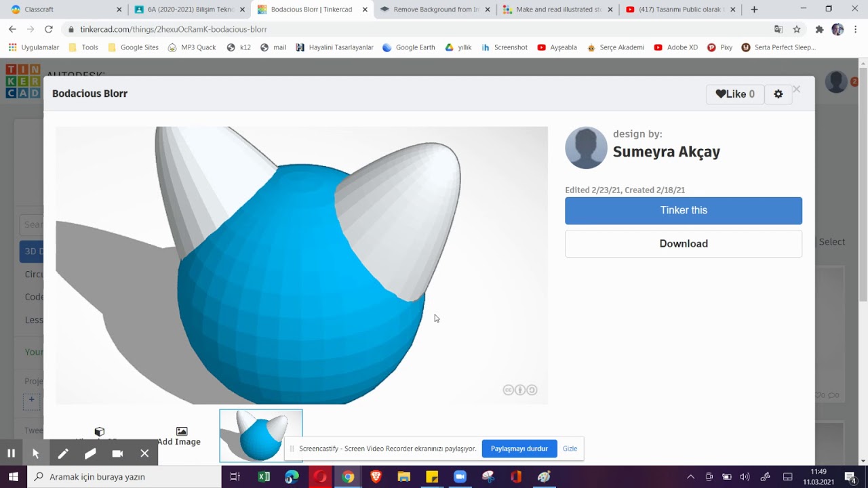Select the blue cat-head design thumbnail

coord(261,436)
